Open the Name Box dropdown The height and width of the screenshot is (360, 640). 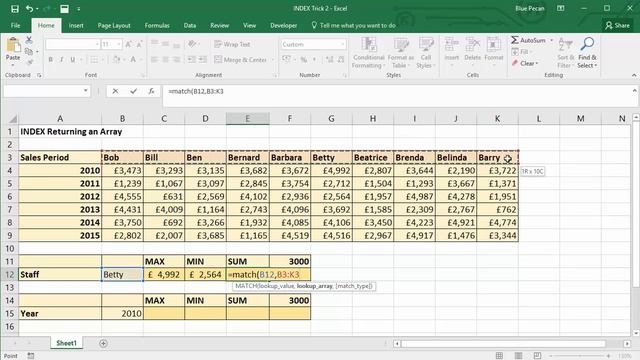tap(85, 91)
